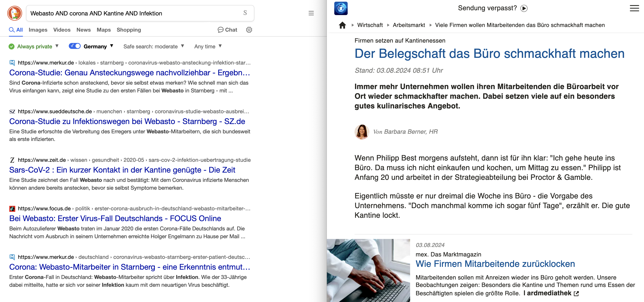Click the DuckDuckGo duck logo
Screen dimensions: 644x302
coord(15,13)
